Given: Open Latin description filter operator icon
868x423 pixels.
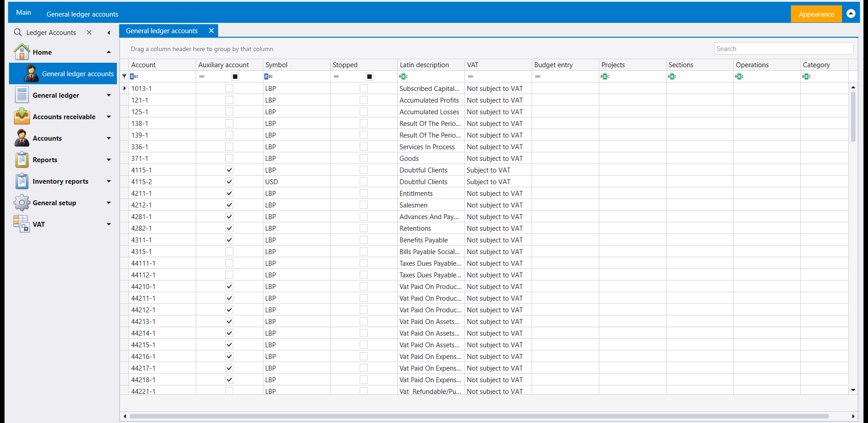Looking at the screenshot, I should (403, 77).
